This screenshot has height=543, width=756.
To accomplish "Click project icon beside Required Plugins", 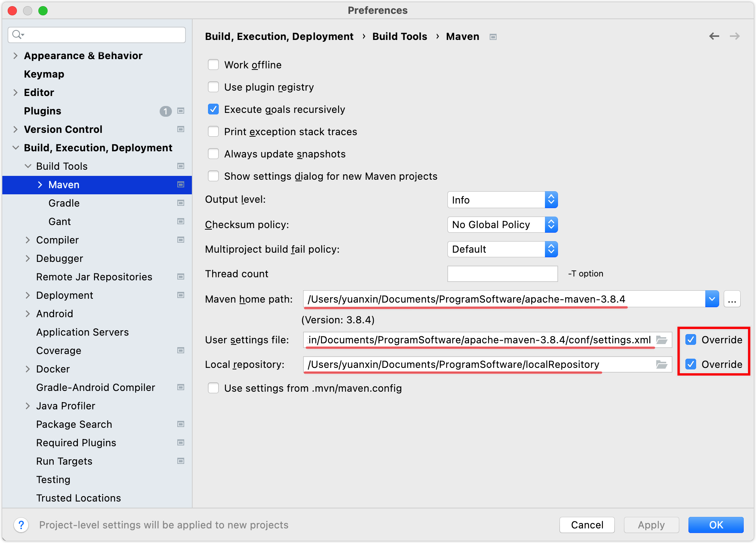I will pyautogui.click(x=181, y=443).
